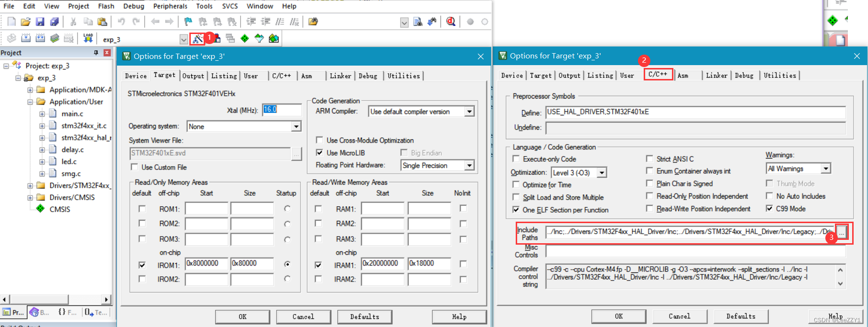Click the New file icon in toolbar

pos(12,22)
